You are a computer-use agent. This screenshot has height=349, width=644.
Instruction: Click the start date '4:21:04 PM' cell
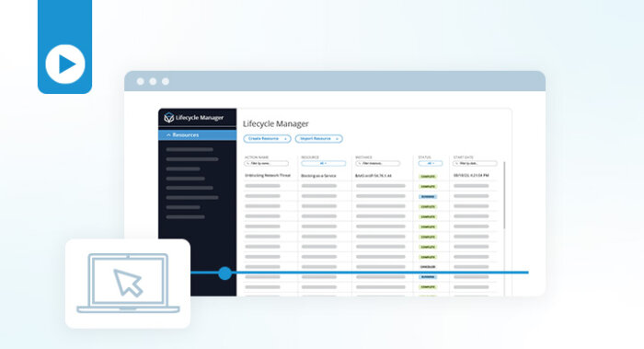(x=471, y=176)
